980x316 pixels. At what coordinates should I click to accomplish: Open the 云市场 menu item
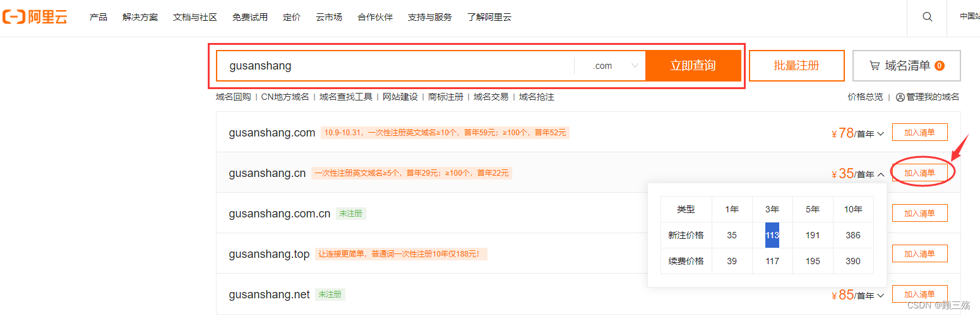329,17
